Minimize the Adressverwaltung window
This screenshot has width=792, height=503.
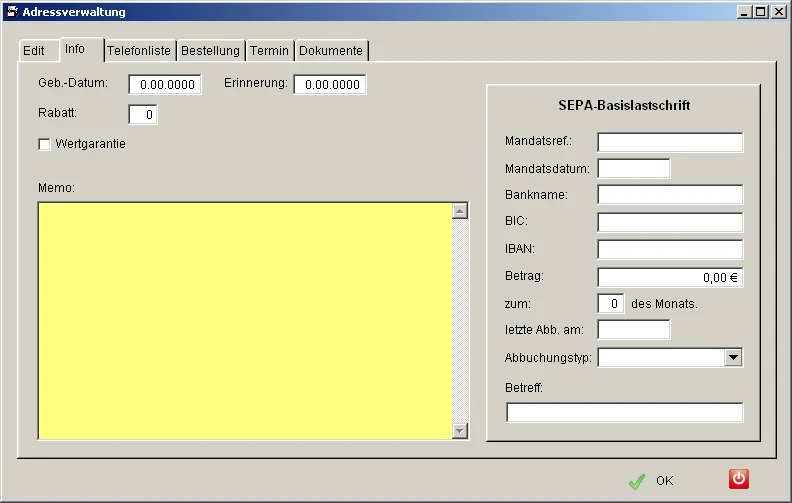[743, 12]
